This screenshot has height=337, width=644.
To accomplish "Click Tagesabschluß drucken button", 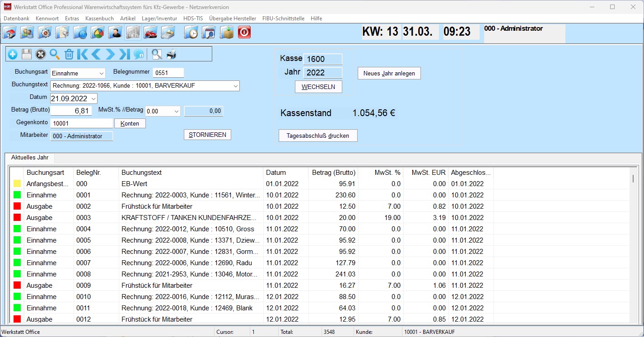I will 318,136.
